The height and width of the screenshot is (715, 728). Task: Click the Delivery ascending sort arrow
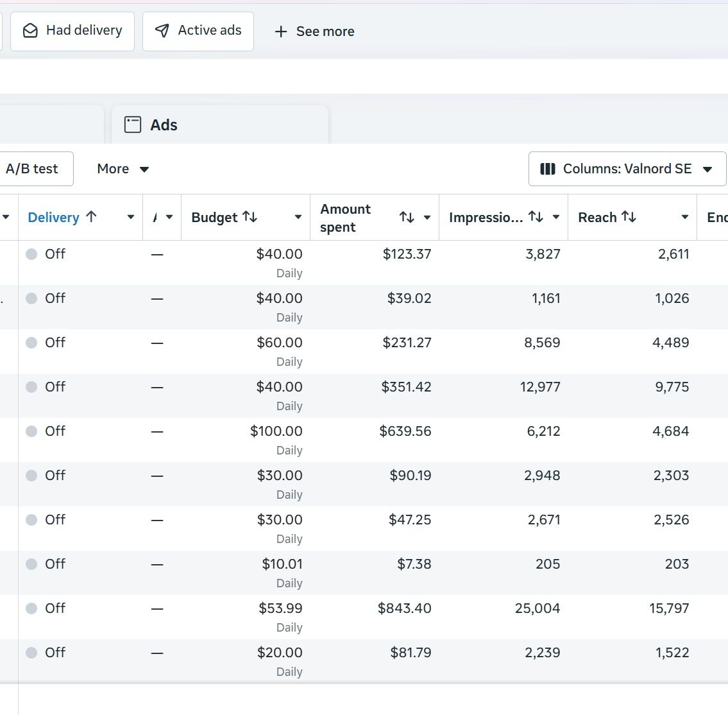91,216
